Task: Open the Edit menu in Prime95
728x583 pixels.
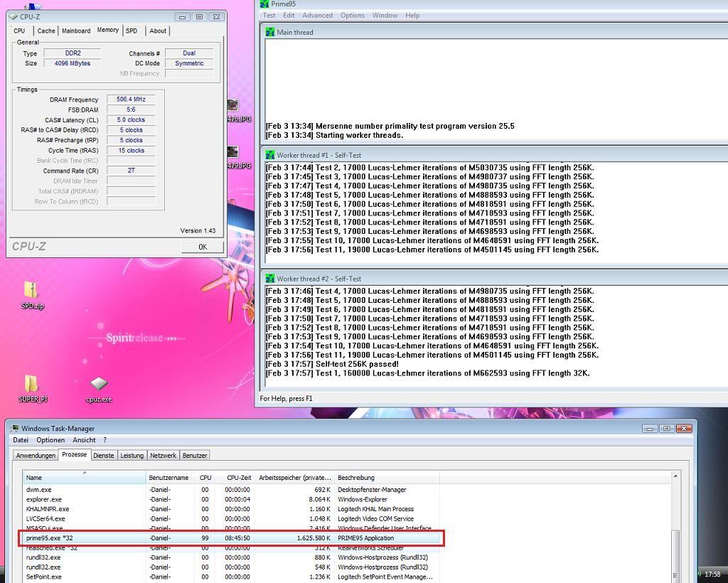Action: [289, 16]
